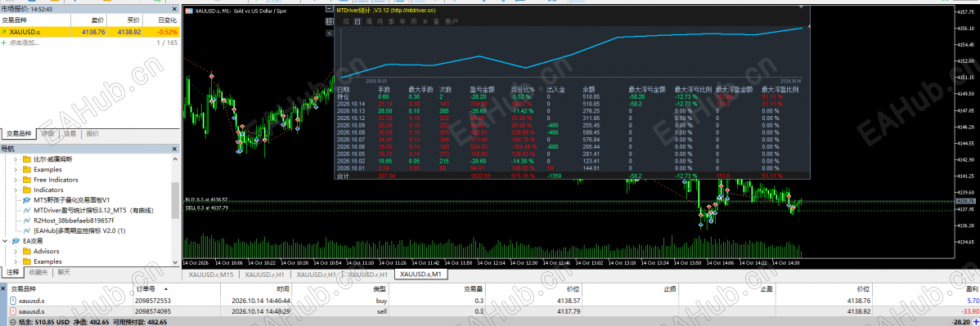
Task: Sort orders by 时间 column header
Action: pos(283,289)
